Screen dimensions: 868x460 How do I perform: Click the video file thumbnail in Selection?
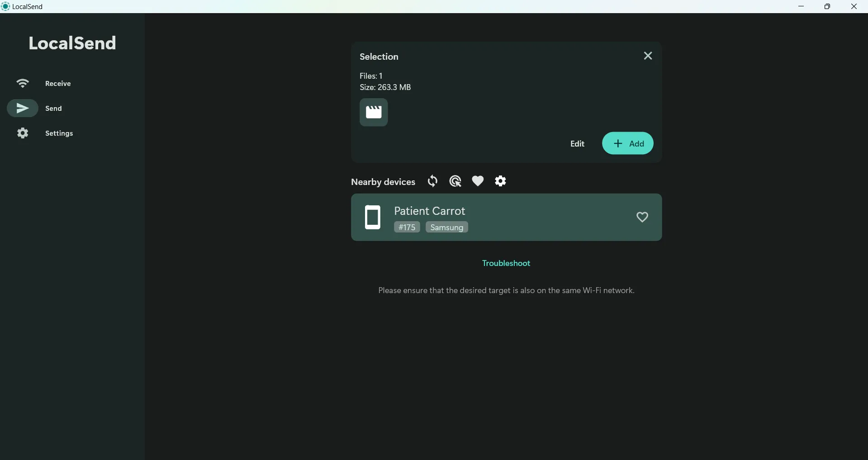[374, 112]
